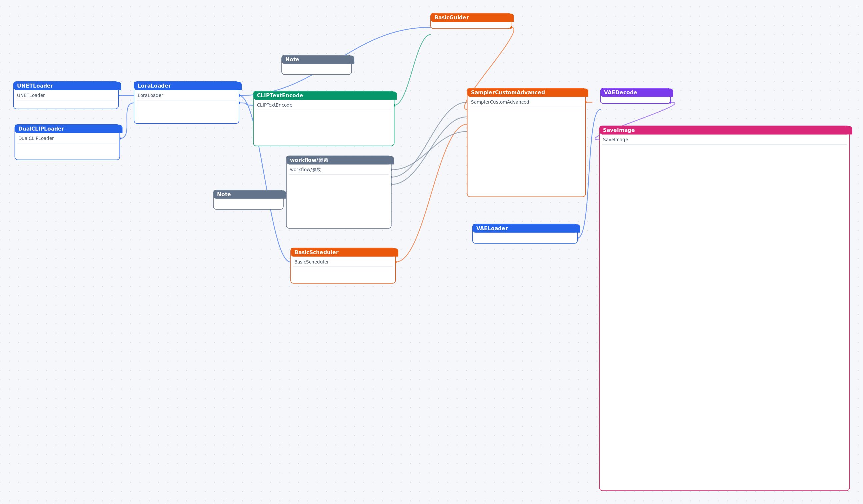Click the DualCLIPLoader node header

(x=68, y=129)
